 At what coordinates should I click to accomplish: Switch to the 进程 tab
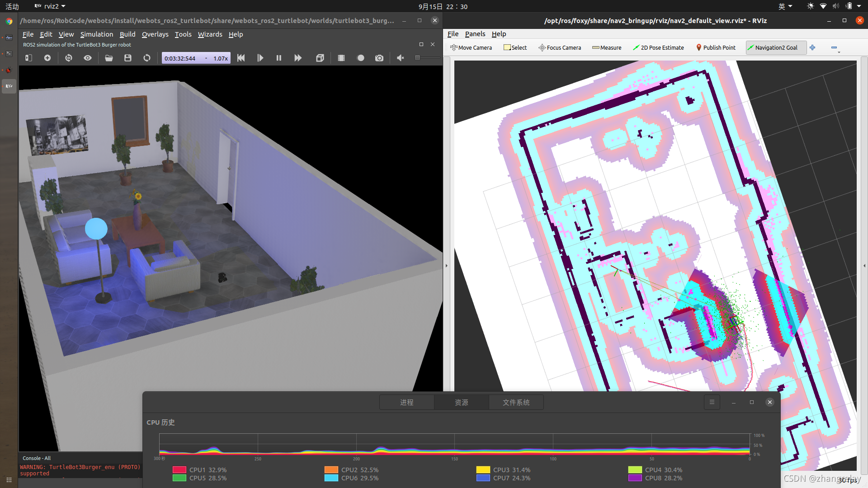tap(406, 402)
